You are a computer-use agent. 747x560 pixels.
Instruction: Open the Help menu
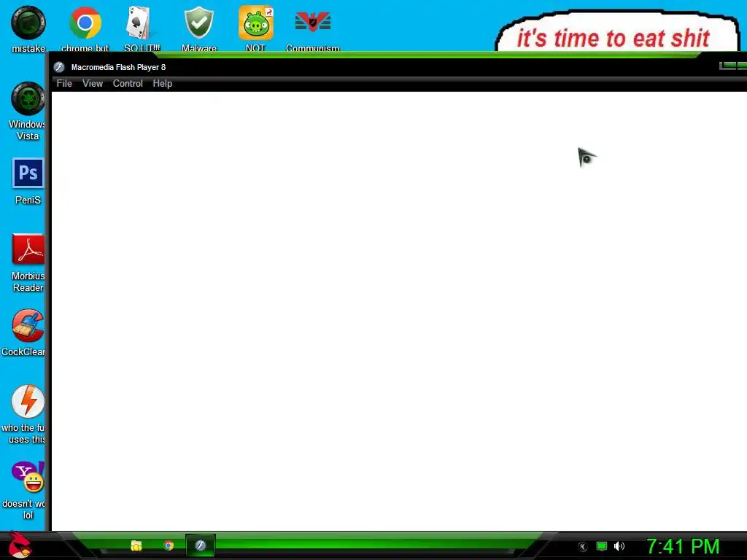(163, 83)
